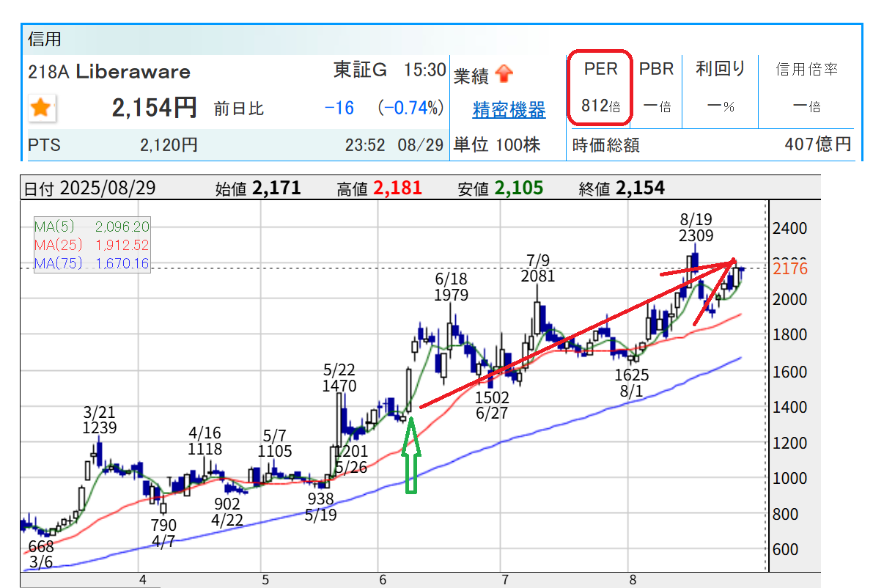Open the 精密機器 sector link
Viewport: 884px width, 588px height.
tap(509, 110)
